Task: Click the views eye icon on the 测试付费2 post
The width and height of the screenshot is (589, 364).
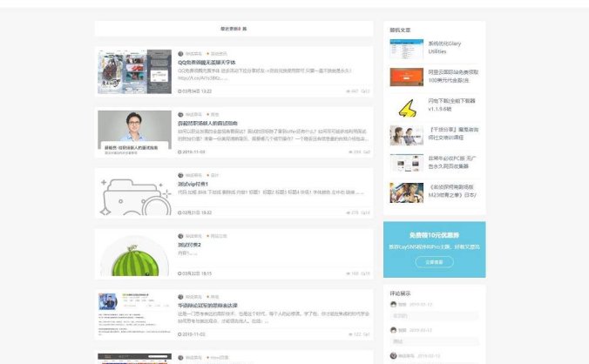Action: [x=348, y=273]
